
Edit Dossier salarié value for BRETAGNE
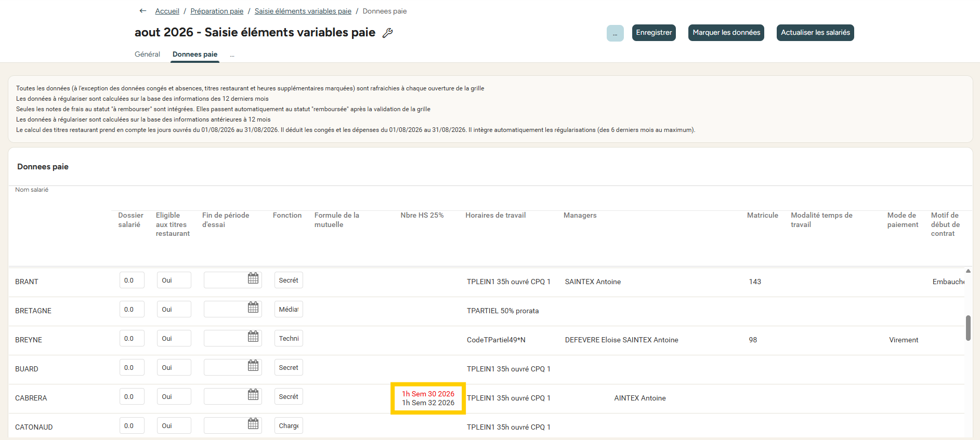pos(132,309)
